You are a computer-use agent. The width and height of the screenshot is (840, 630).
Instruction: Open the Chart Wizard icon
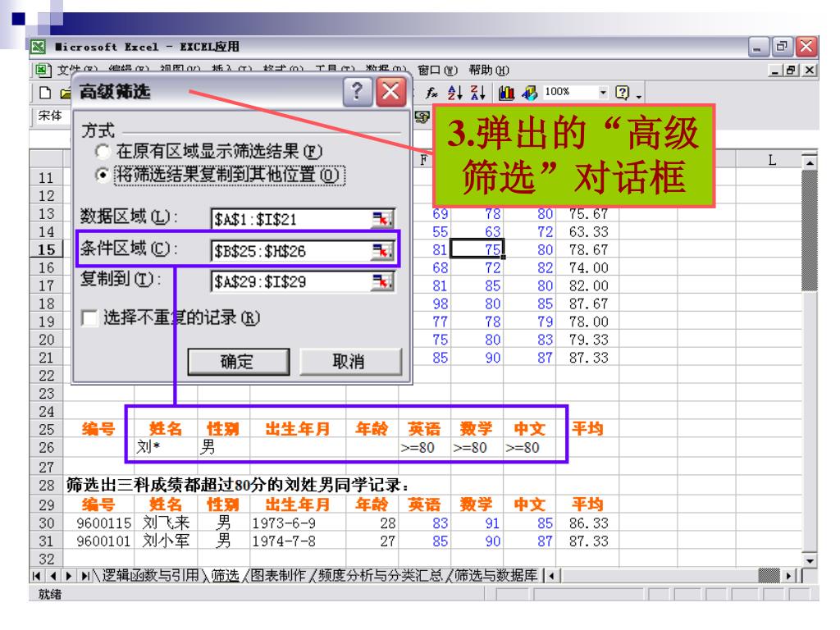coord(506,93)
